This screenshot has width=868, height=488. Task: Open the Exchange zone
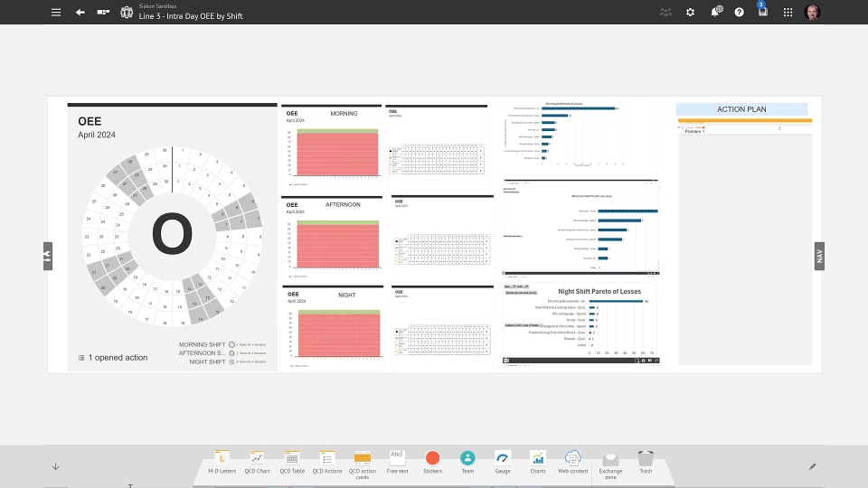point(610,466)
